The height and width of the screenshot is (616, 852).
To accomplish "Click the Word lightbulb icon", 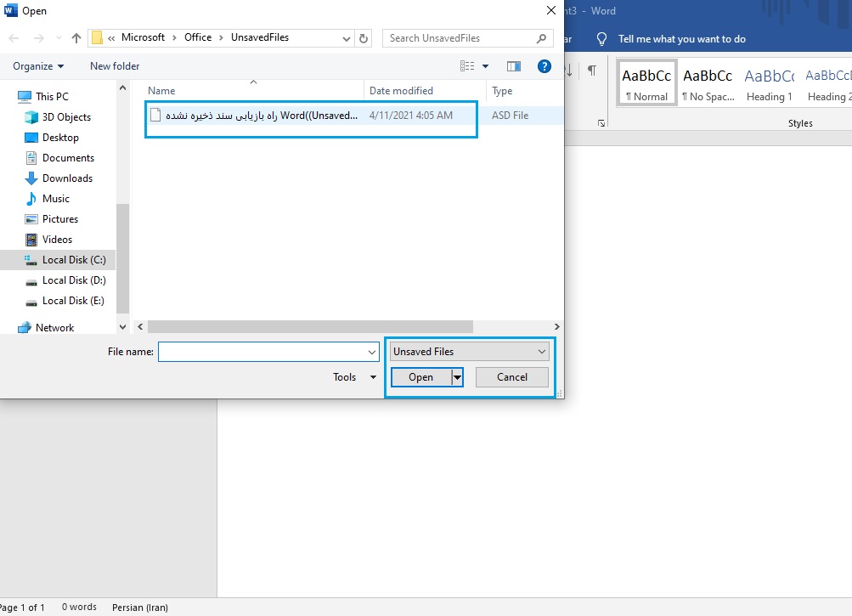I will (x=602, y=39).
